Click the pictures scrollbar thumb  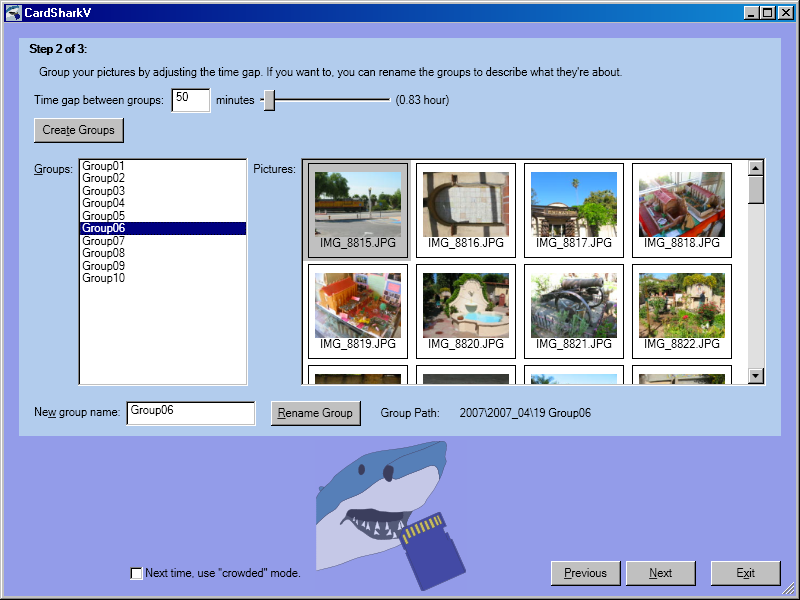click(756, 190)
